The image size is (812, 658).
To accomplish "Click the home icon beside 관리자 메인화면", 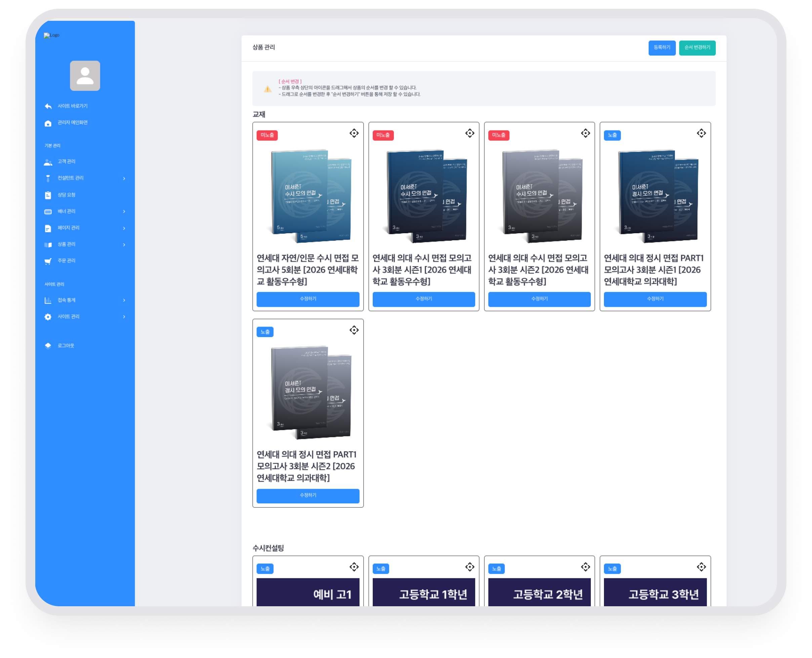I will coord(48,123).
